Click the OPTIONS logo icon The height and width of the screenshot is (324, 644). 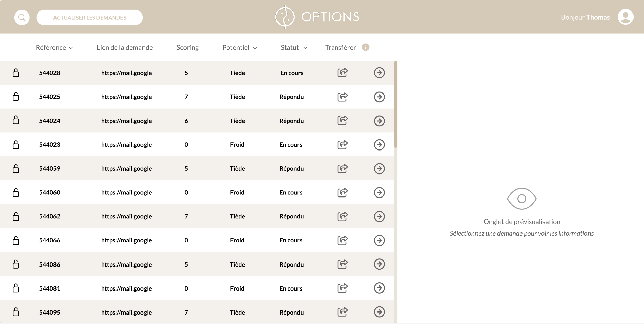tap(285, 16)
